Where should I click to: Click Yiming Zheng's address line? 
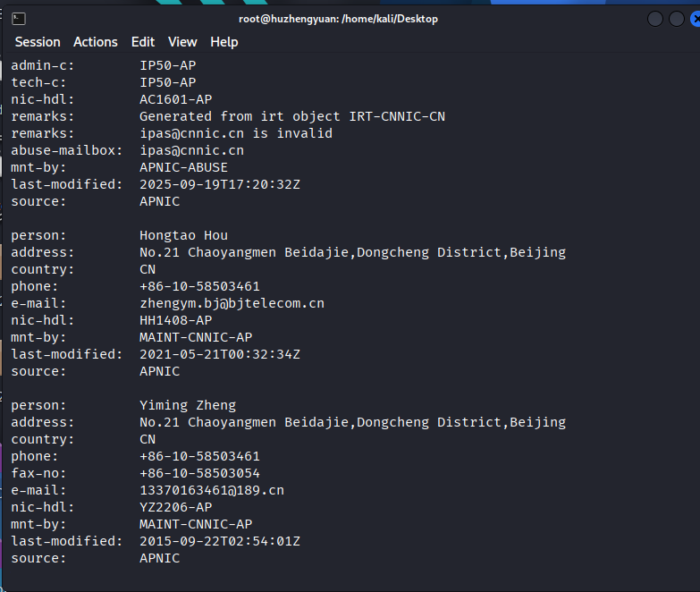[x=352, y=422]
